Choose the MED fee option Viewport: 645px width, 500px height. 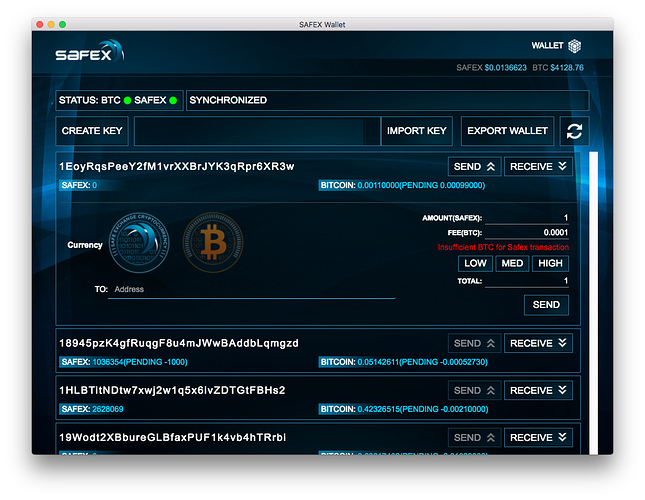[512, 264]
